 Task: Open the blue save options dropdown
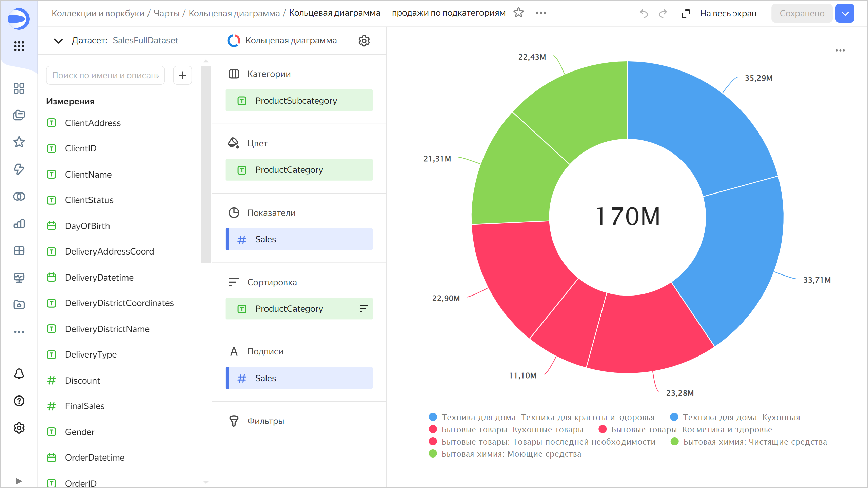point(845,13)
